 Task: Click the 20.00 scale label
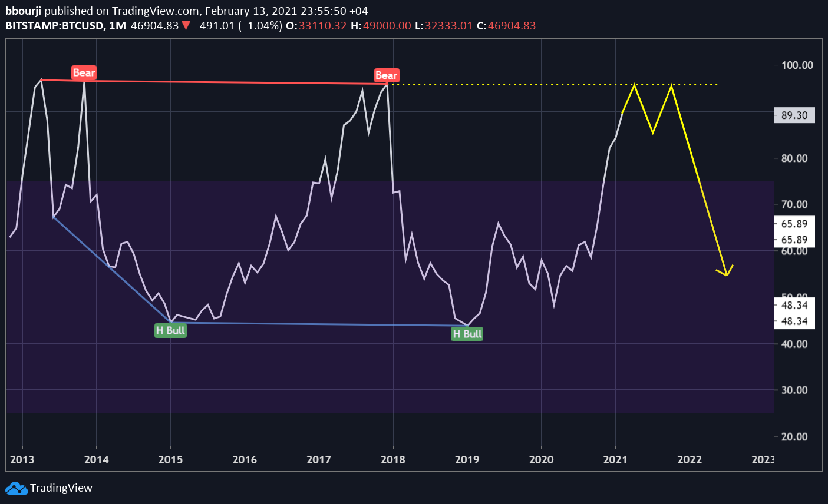pos(794,437)
